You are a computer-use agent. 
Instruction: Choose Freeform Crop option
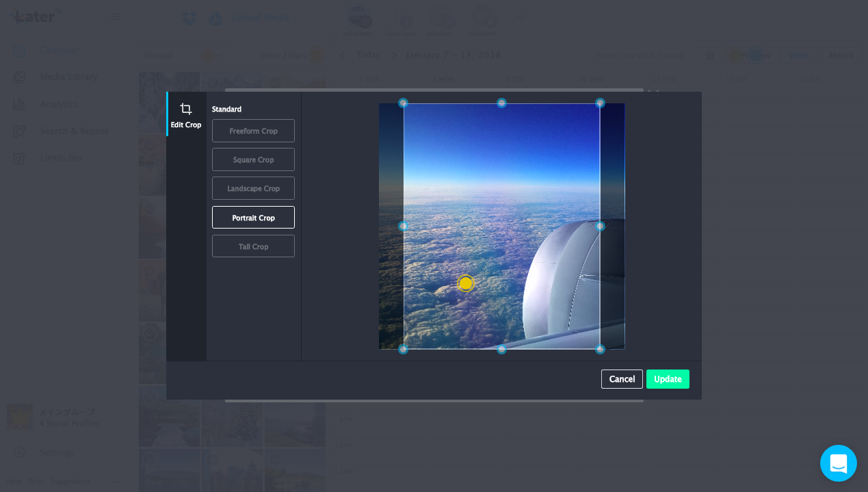pyautogui.click(x=253, y=131)
